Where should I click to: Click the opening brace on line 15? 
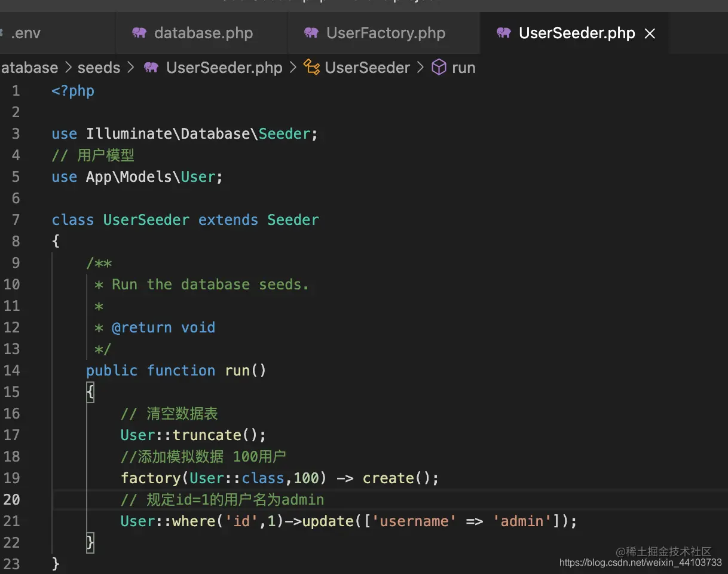pos(90,392)
